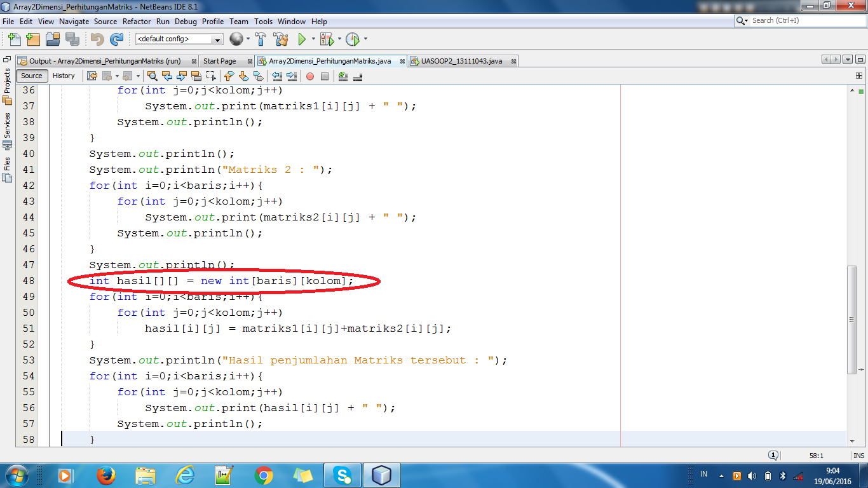Open the default config dropdown
The image size is (868, 488).
[x=218, y=39]
